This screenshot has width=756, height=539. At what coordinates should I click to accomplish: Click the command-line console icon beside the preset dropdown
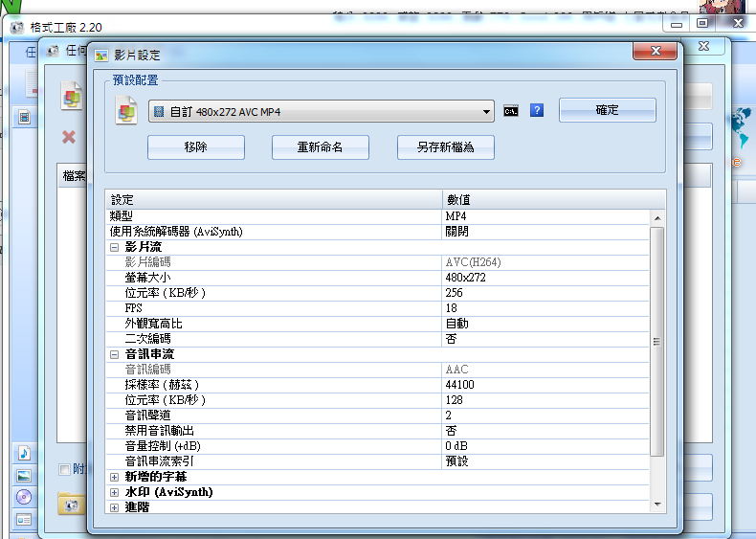pos(512,111)
